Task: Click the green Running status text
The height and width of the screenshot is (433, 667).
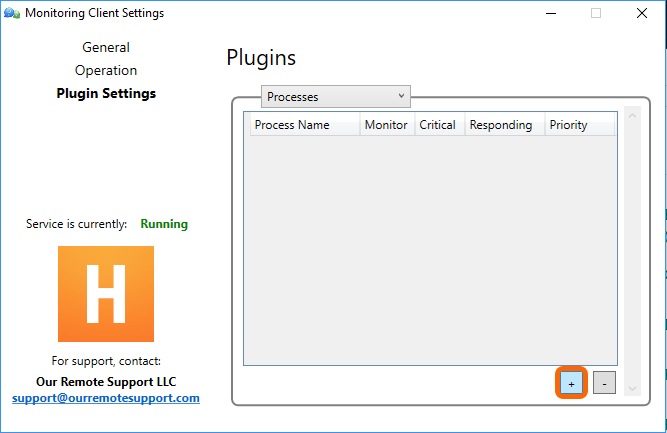Action: (x=164, y=224)
